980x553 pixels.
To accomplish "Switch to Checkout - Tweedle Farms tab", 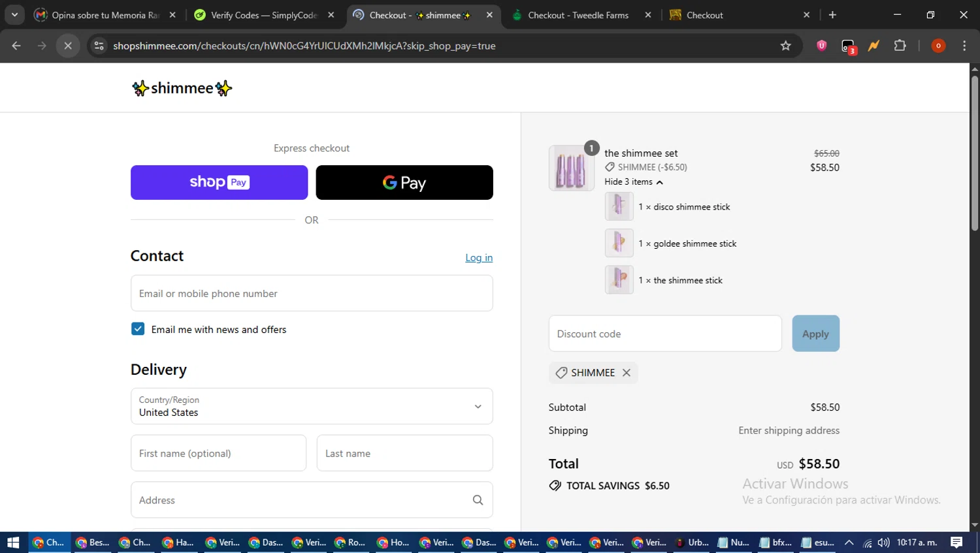I will point(578,15).
